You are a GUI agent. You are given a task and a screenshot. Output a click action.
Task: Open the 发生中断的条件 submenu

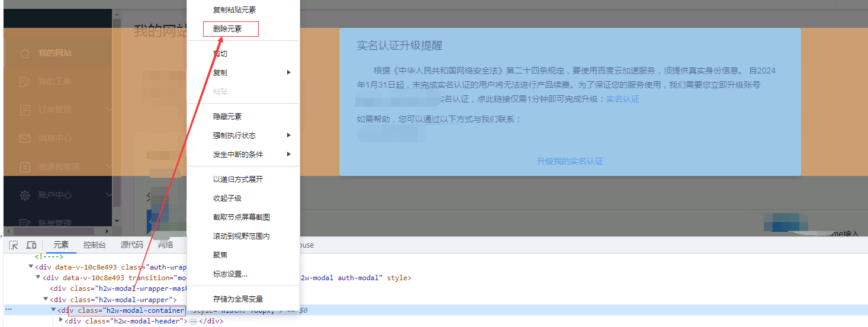(x=289, y=155)
